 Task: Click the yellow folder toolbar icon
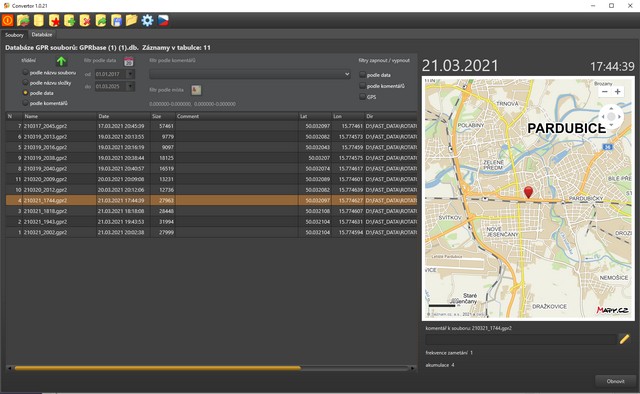tap(131, 20)
